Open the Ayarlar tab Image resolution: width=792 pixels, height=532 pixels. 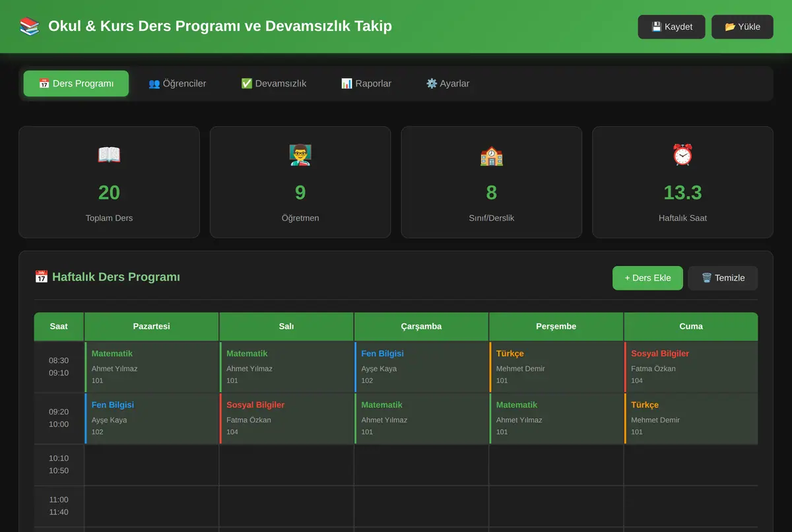447,84
